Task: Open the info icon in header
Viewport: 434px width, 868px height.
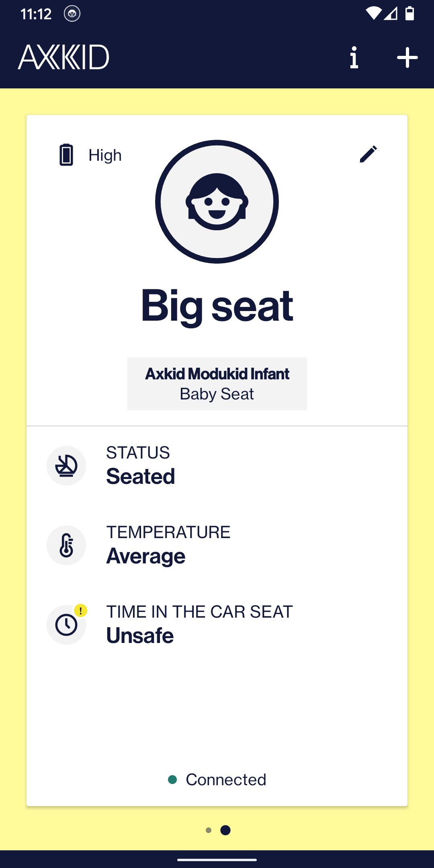Action: [x=354, y=57]
